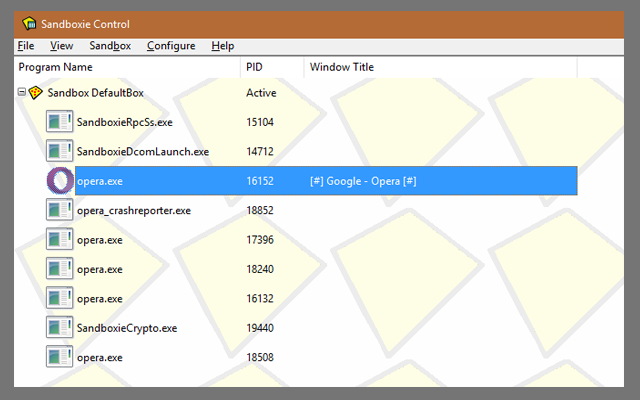Click the SandboxieCrypto.exe process icon
640x400 pixels.
click(x=60, y=328)
